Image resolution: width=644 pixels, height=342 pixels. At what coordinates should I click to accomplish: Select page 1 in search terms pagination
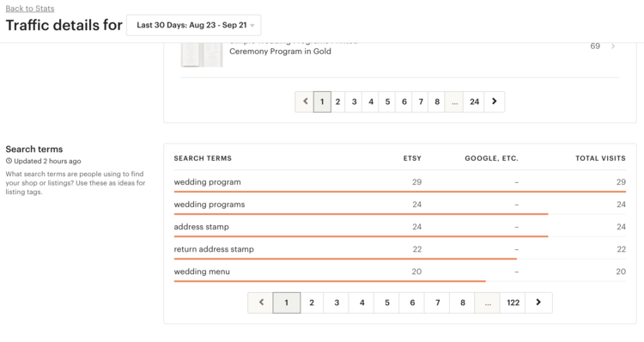pos(287,302)
